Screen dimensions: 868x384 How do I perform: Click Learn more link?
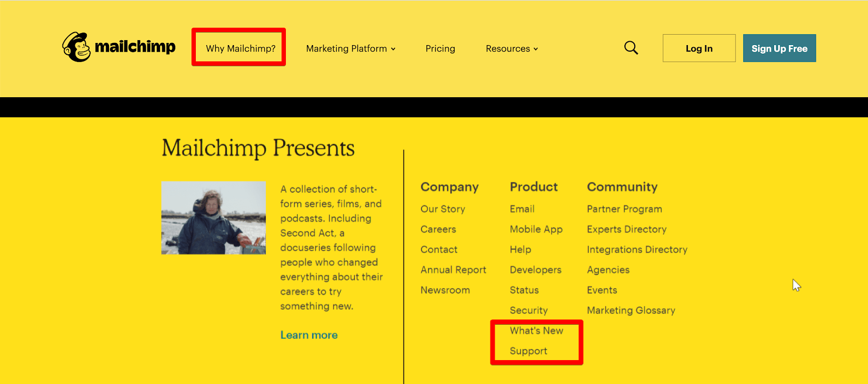click(309, 335)
